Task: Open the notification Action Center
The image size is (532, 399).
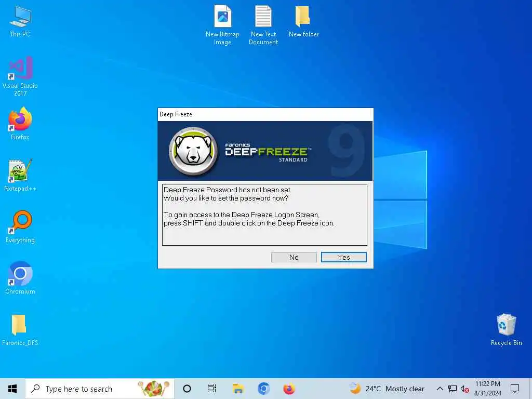Action: tap(515, 389)
